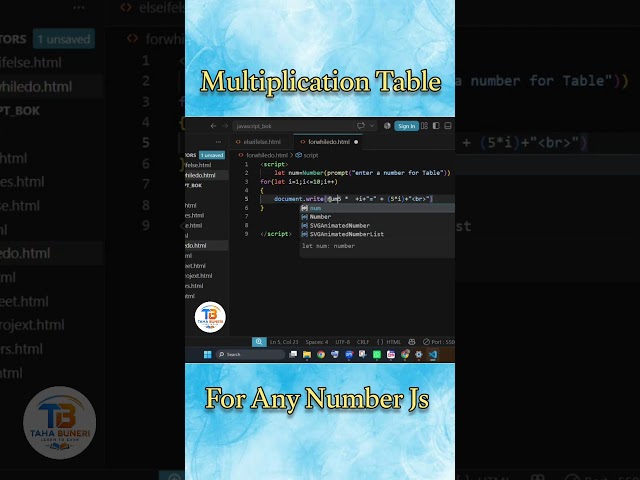This screenshot has height=480, width=640.
Task: Open Task View on the taskbar
Action: [293, 354]
